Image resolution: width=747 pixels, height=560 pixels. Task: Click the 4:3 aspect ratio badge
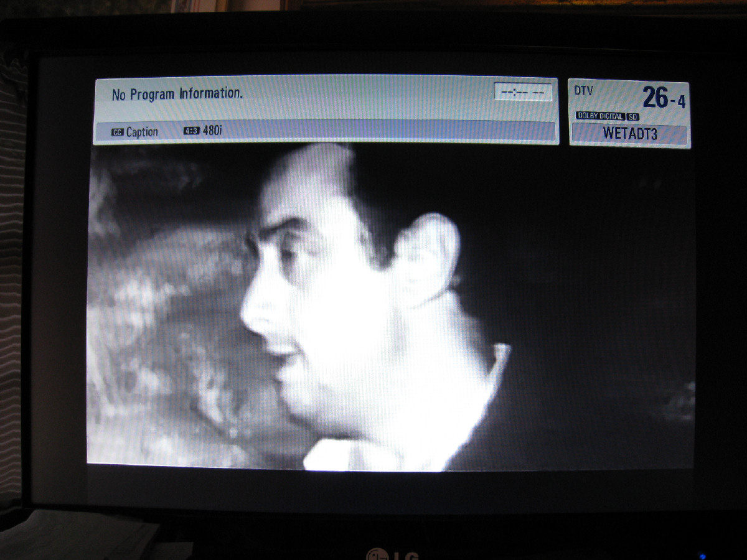click(x=191, y=131)
